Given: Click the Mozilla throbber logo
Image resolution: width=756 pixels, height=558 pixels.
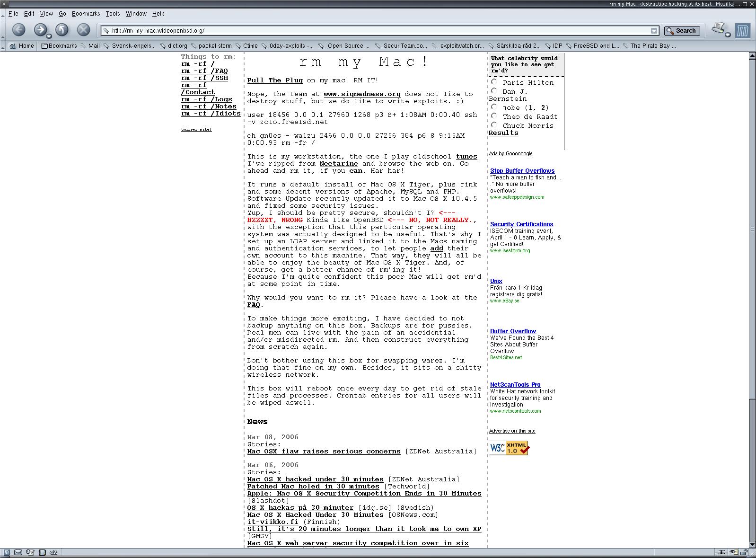Looking at the screenshot, I should (x=743, y=31).
